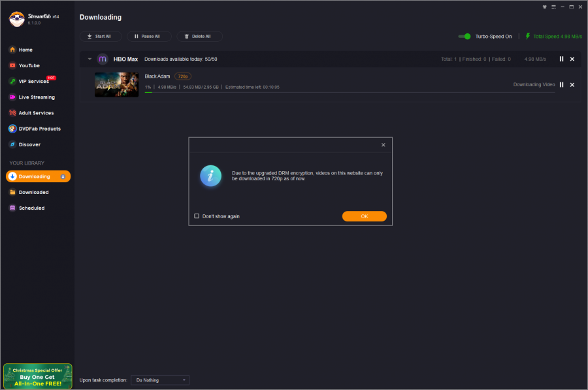This screenshot has width=588, height=390.
Task: Click the HBO Max group name
Action: pyautogui.click(x=125, y=59)
